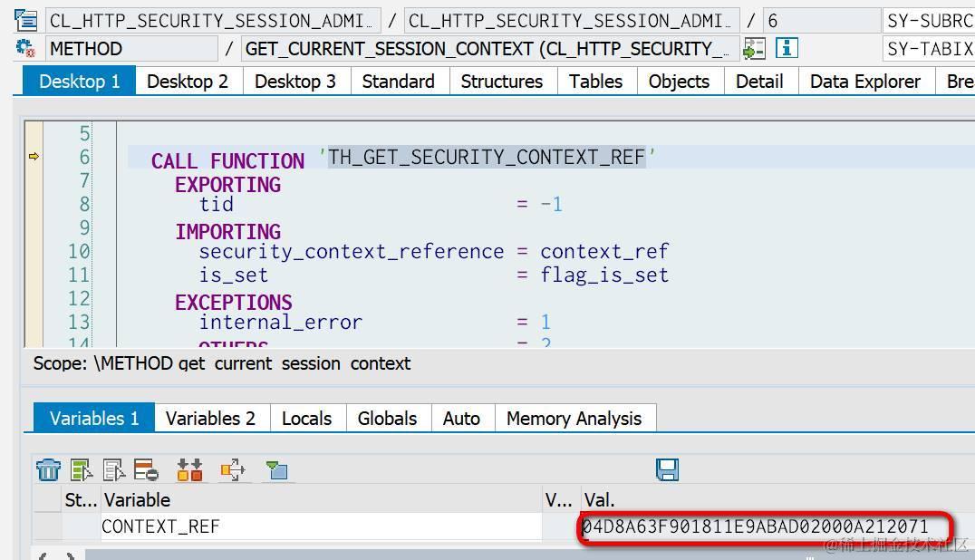Click EXPORTING keyword on line 7
The image size is (975, 560).
[x=227, y=185]
